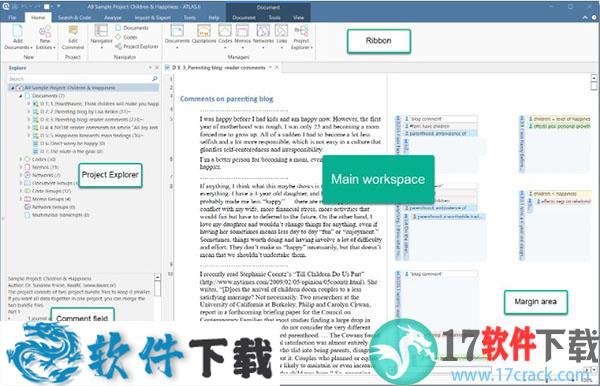
Task: Open the Documents manager icon
Action: [177, 31]
